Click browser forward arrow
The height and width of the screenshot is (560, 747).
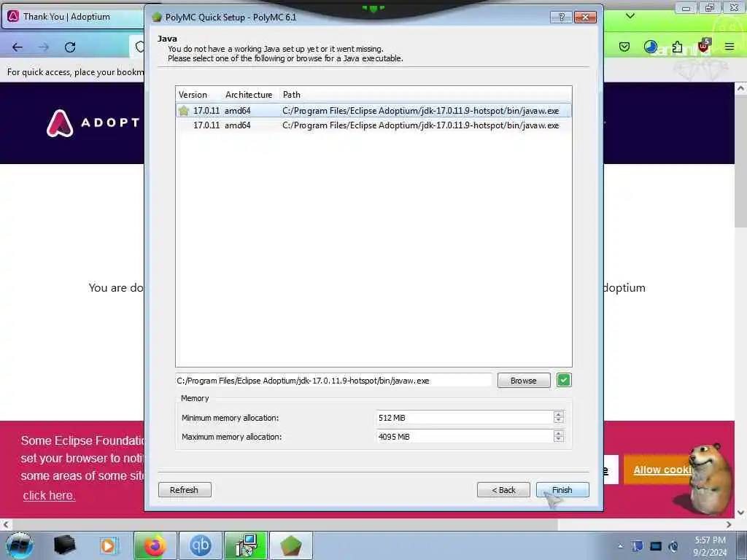(x=44, y=47)
